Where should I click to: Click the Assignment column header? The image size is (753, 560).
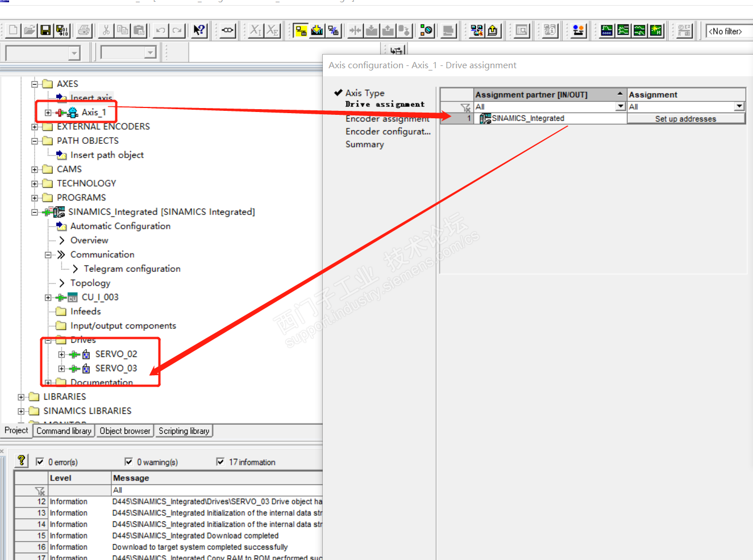click(686, 94)
